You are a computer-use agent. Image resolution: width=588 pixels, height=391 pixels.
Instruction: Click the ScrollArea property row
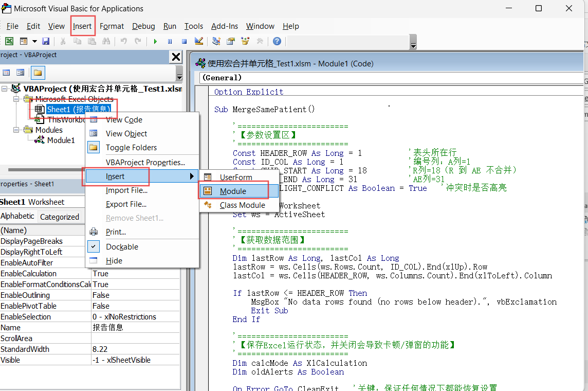click(x=89, y=339)
